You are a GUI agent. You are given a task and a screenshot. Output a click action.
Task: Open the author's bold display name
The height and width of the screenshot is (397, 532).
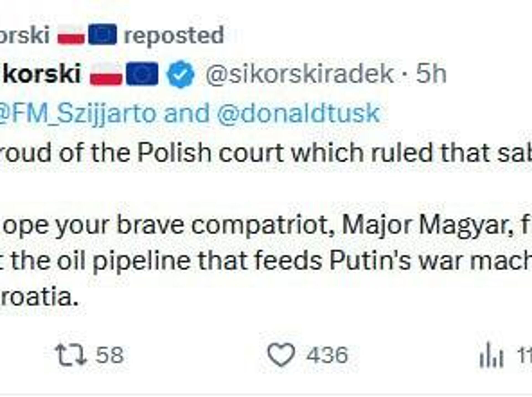tap(42, 74)
